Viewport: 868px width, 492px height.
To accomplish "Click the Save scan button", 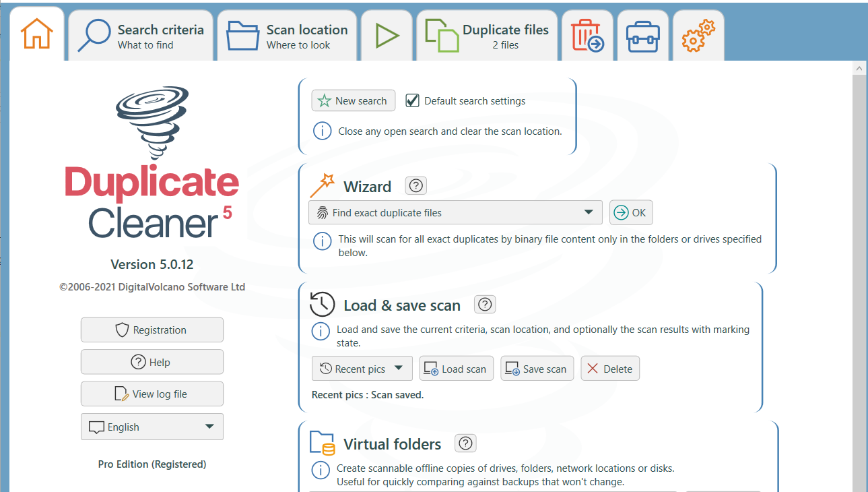I will coord(537,369).
